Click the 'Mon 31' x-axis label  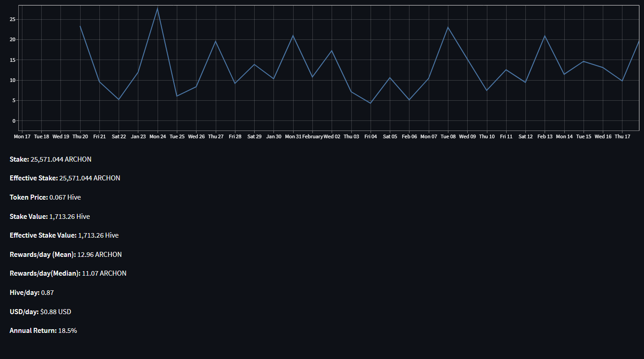click(293, 136)
